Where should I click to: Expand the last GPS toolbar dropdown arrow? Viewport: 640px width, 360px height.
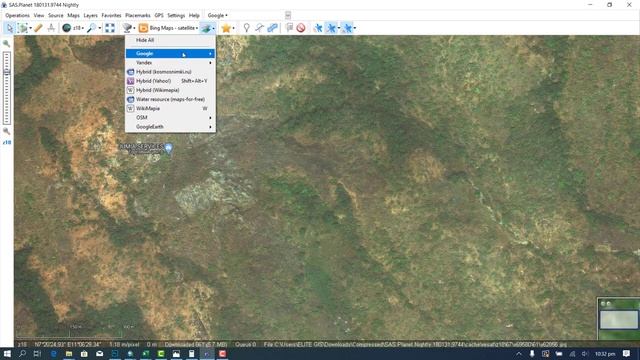355,28
